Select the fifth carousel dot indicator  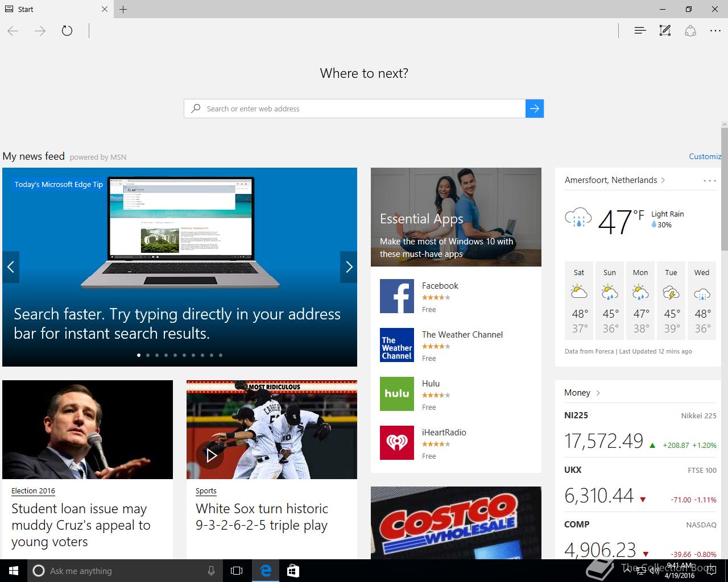click(x=175, y=355)
